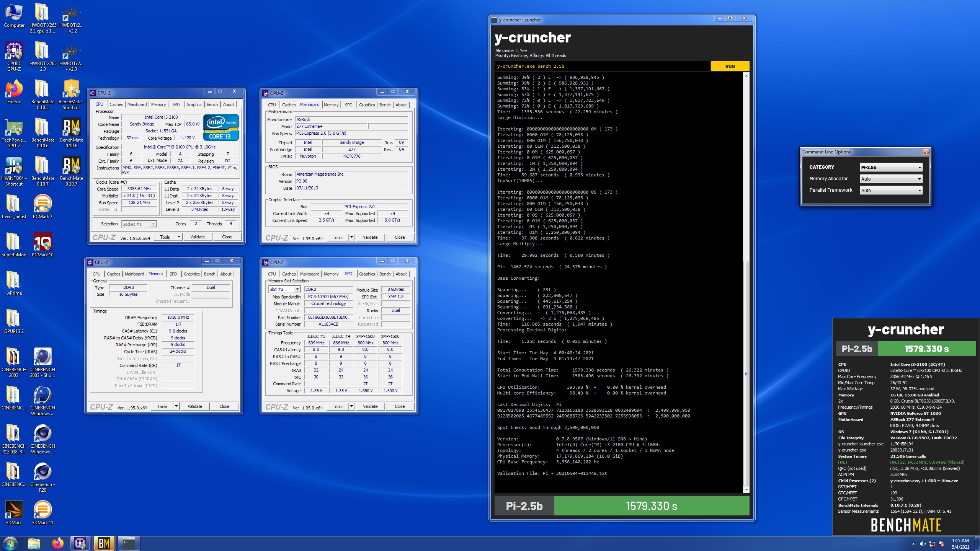
Task: Open HWBOTx265 v2.2 desktop shortcut
Action: [71, 18]
